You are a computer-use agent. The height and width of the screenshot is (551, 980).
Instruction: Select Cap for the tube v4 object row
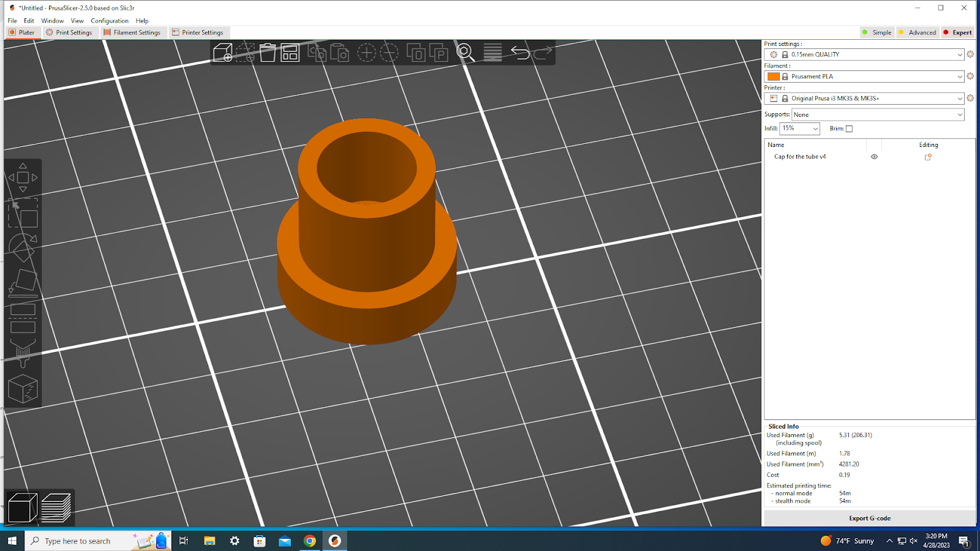pyautogui.click(x=869, y=157)
